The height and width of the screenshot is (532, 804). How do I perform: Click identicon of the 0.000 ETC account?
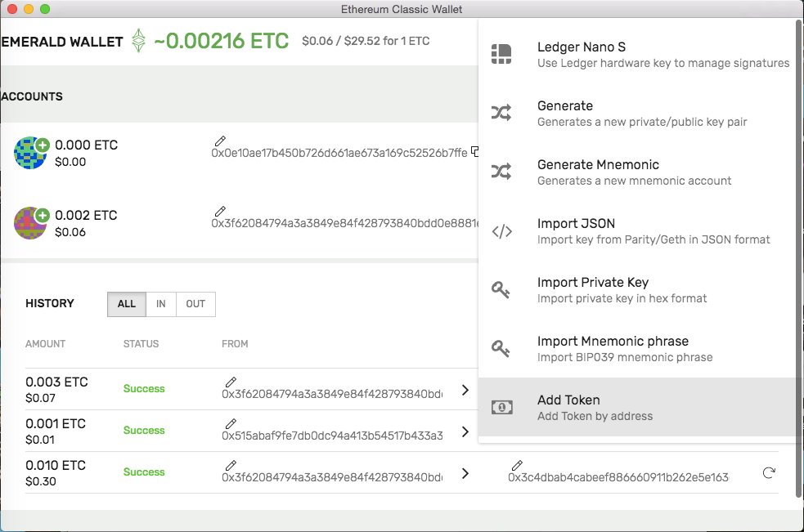point(29,153)
